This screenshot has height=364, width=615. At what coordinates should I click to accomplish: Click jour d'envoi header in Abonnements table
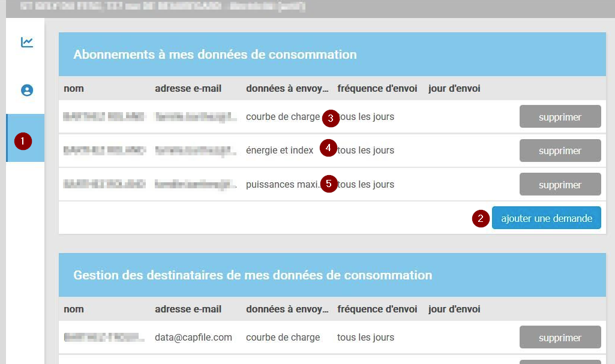tap(454, 89)
